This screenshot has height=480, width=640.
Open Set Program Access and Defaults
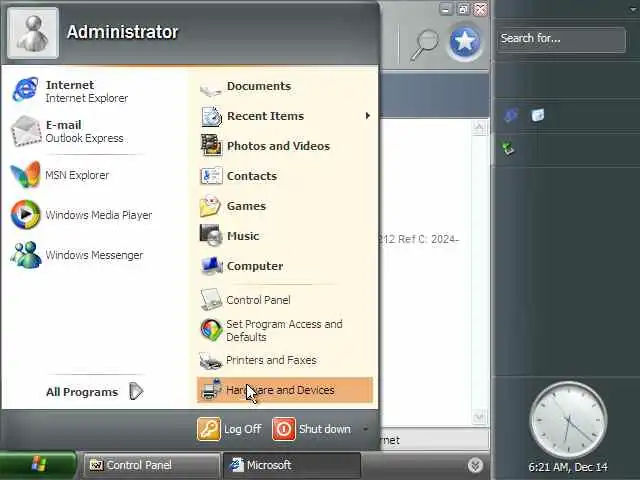[271, 330]
